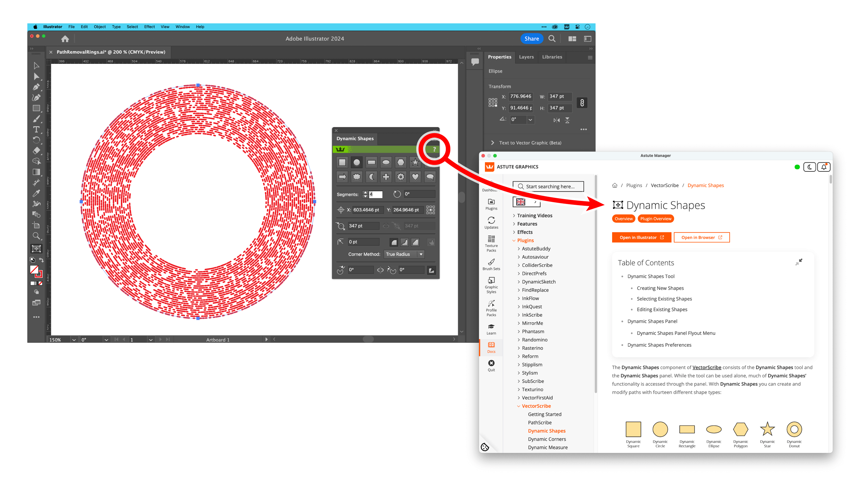Swap fill and stroke colors
The width and height of the screenshot is (868, 488).
pos(42,260)
